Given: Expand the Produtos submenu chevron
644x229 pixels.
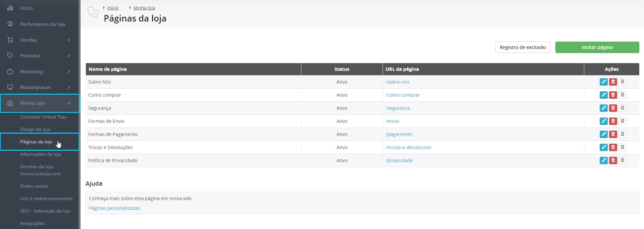Looking at the screenshot, I should [x=69, y=56].
